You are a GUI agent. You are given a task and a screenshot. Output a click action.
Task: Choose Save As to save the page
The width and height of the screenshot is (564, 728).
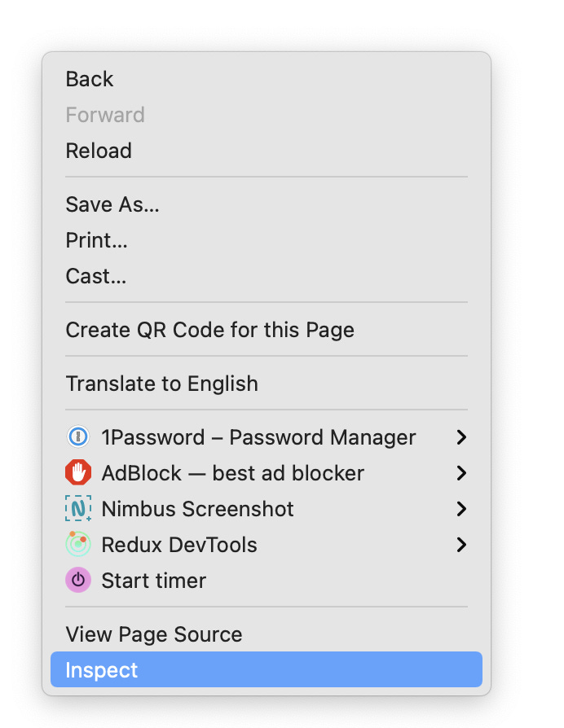(112, 204)
